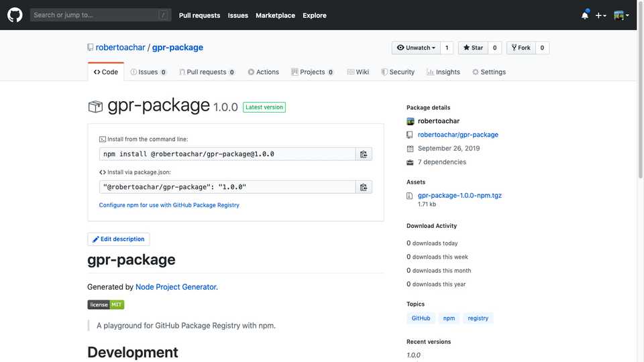Click the package box icon beside the title

[x=95, y=107]
